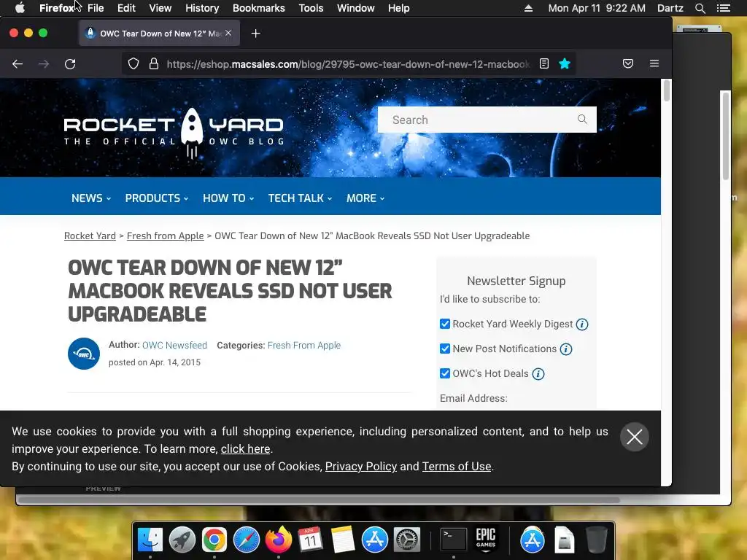Image resolution: width=747 pixels, height=560 pixels.
Task: Open the File menu
Action: click(96, 8)
